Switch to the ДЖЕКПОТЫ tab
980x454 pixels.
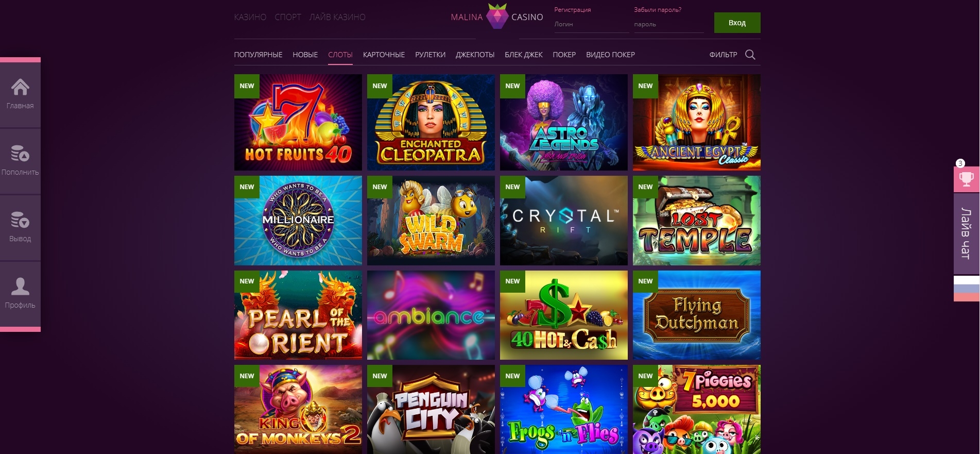(475, 55)
